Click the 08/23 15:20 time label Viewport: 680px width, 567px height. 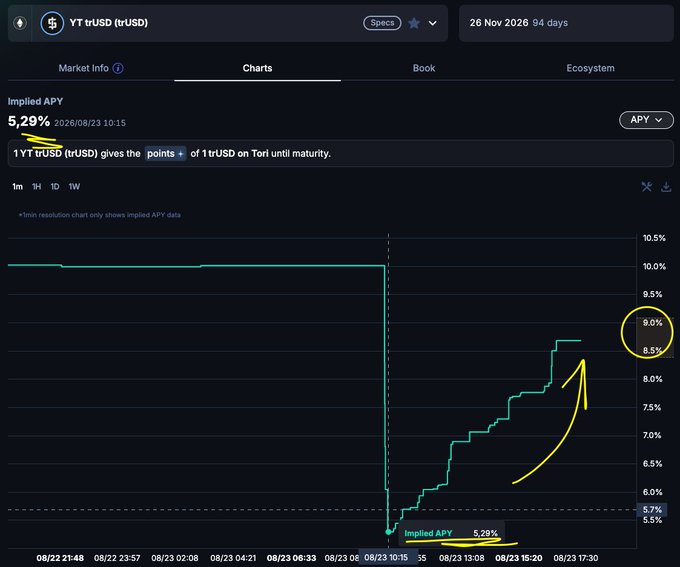click(x=519, y=558)
